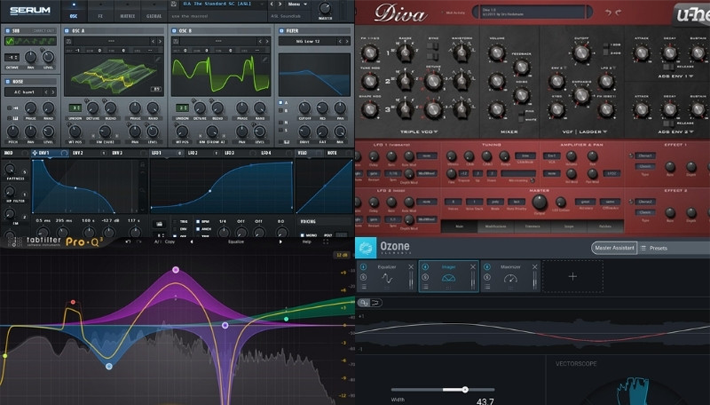Screen dimensions: 710x405
Task: Select next noise sample arrow beside AC hum1
Action: (x=53, y=92)
